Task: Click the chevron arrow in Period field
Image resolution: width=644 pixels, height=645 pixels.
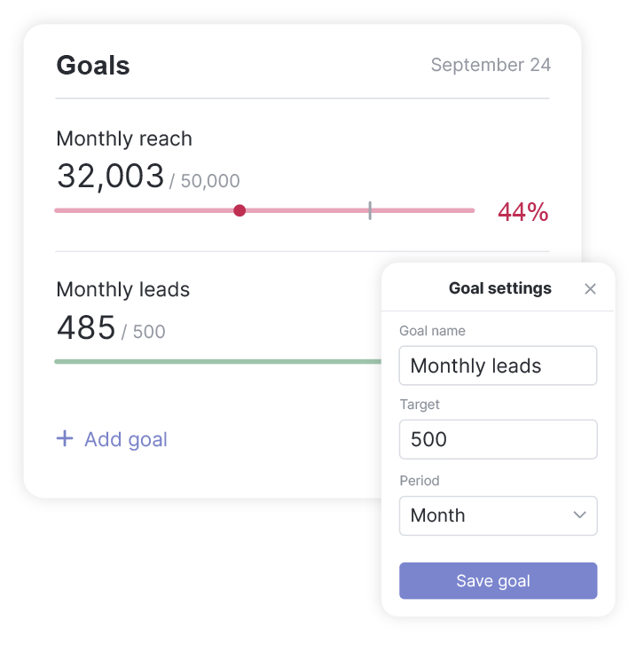Action: pyautogui.click(x=580, y=515)
